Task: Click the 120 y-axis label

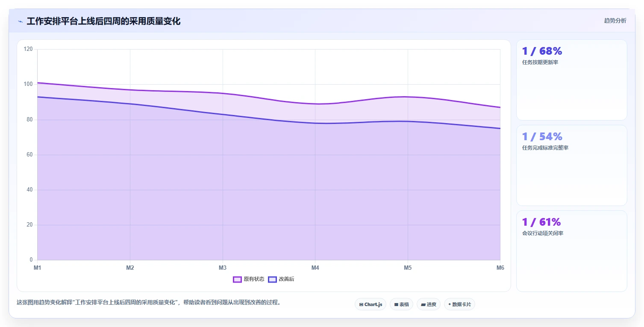Action: pos(28,49)
